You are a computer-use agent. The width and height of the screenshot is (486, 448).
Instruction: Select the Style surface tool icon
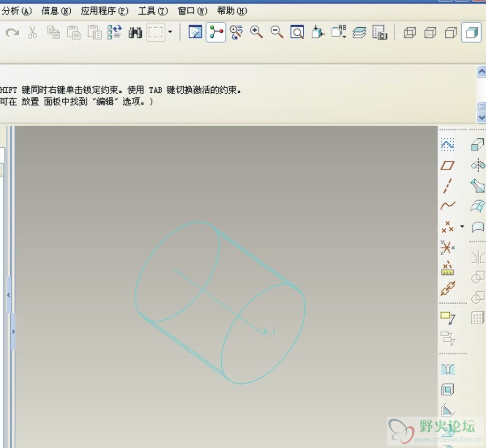tap(478, 227)
